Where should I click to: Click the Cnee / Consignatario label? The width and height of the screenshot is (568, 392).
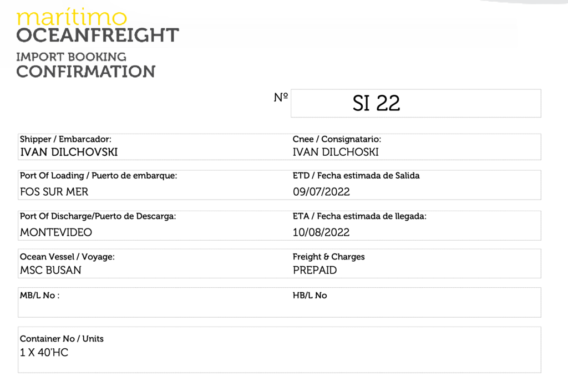(337, 139)
